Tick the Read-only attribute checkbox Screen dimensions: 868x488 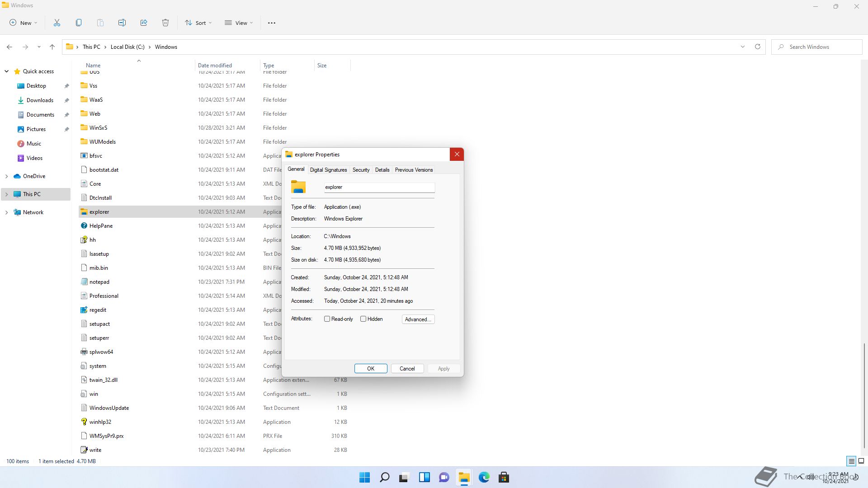click(x=327, y=319)
